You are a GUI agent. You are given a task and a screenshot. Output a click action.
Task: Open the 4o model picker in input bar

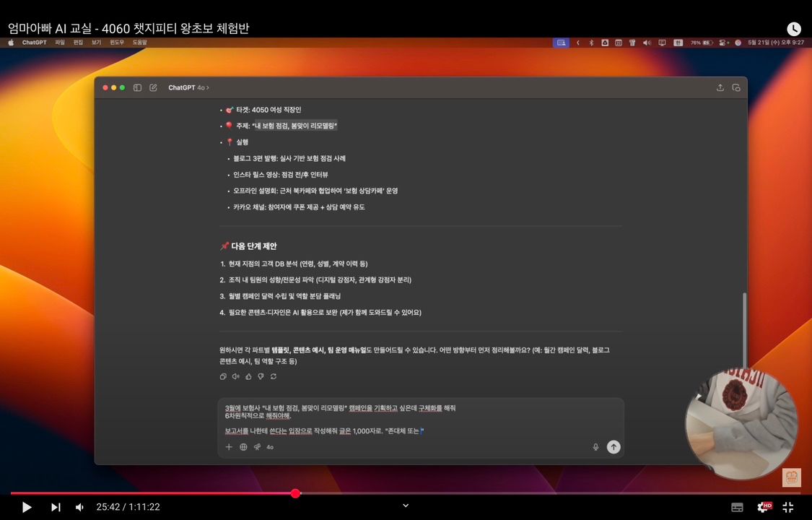click(x=270, y=447)
